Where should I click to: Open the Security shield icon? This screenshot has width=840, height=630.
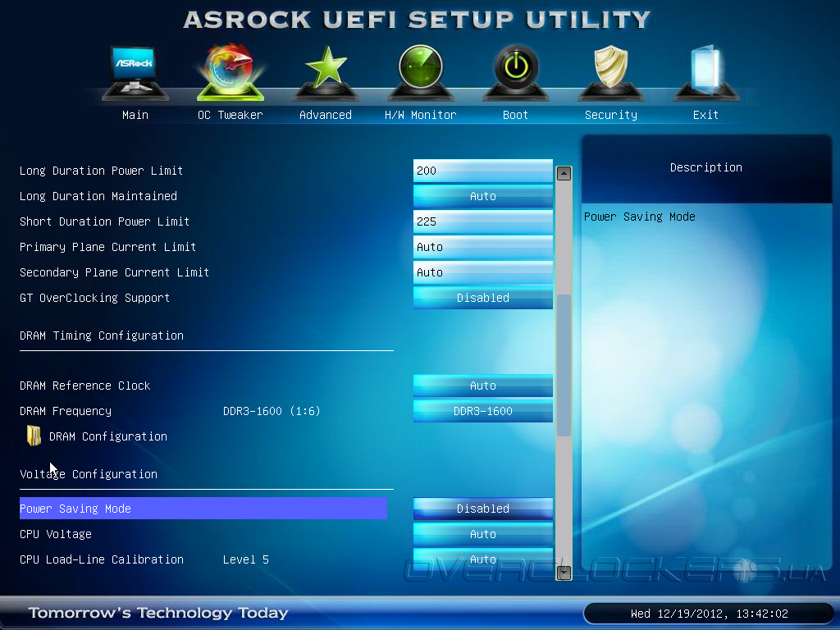(x=610, y=72)
